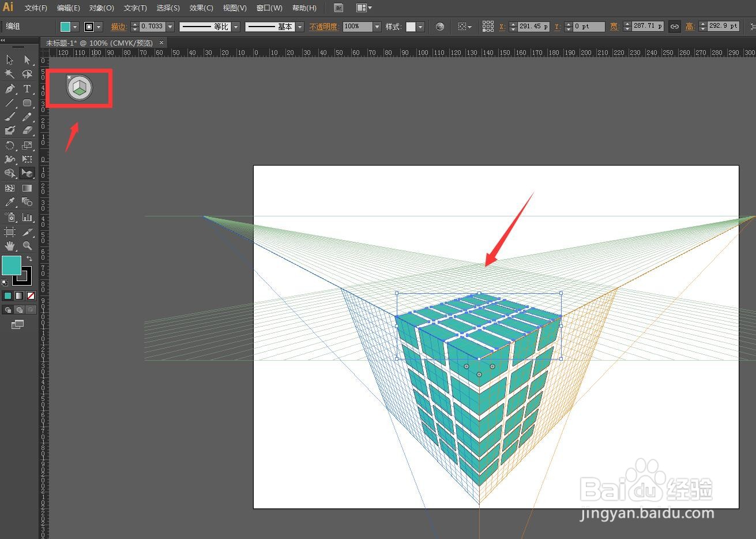
Task: Open the arrange documents layout dropdown
Action: [364, 8]
